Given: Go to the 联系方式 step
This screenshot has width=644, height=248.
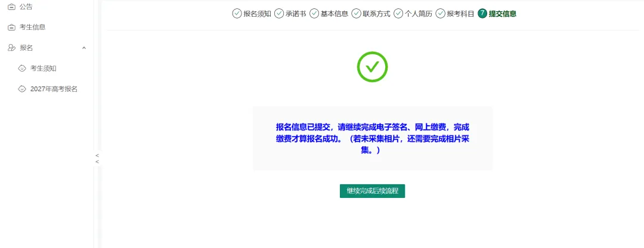Looking at the screenshot, I should (x=376, y=14).
